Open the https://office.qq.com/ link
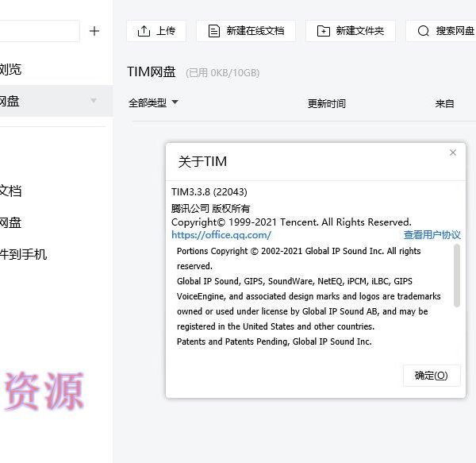 [x=221, y=235]
